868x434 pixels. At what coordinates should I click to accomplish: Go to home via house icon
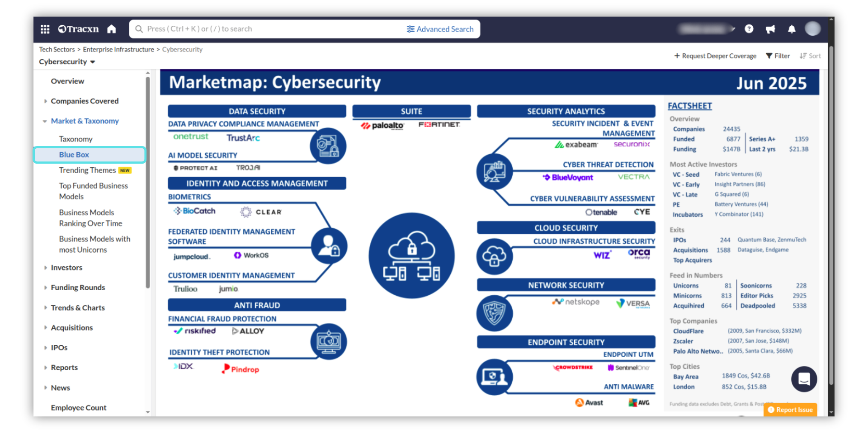pyautogui.click(x=112, y=29)
